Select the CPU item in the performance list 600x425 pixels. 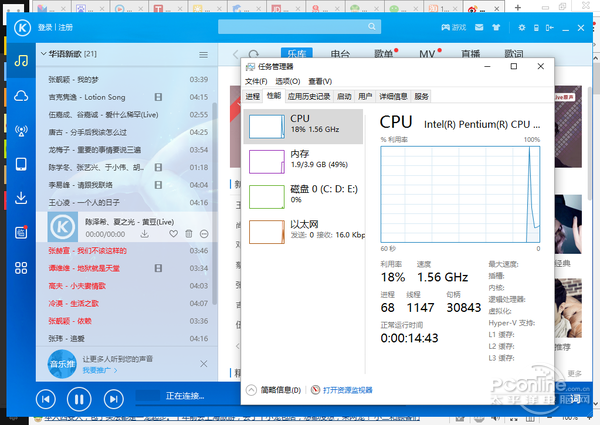click(303, 127)
